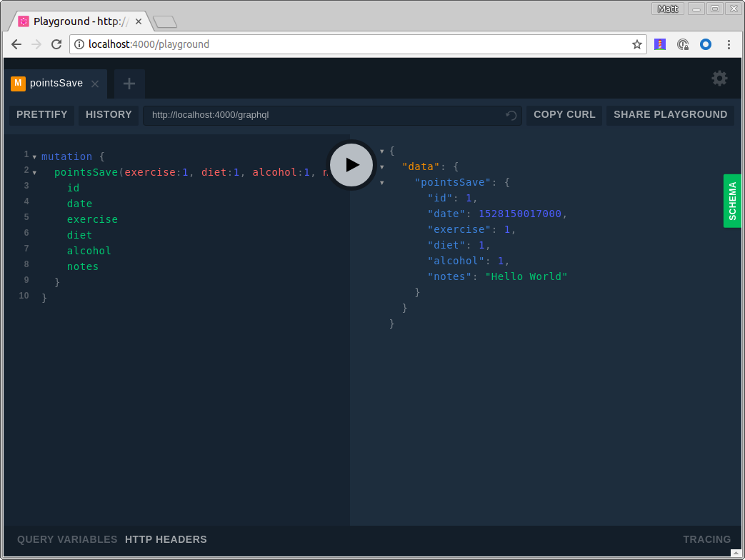
Task: Open the Playground settings gear
Action: click(719, 79)
